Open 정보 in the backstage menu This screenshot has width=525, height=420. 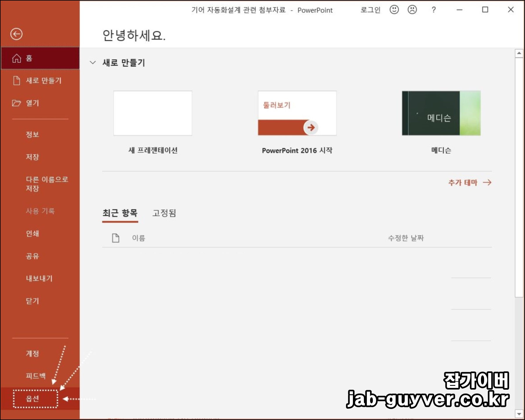(x=32, y=134)
